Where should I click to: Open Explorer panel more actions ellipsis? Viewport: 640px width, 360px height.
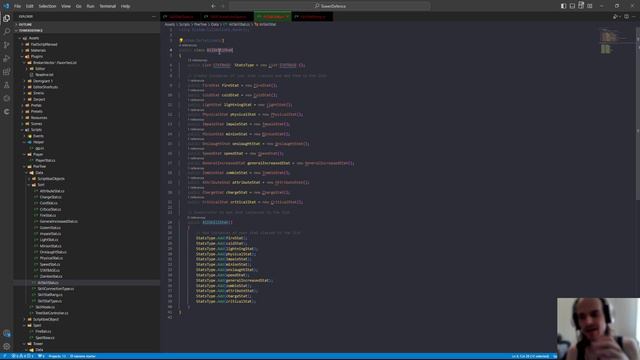click(153, 17)
